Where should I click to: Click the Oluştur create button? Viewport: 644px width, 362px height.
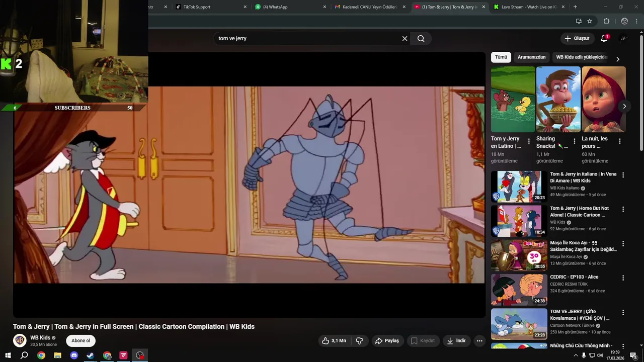577,39
